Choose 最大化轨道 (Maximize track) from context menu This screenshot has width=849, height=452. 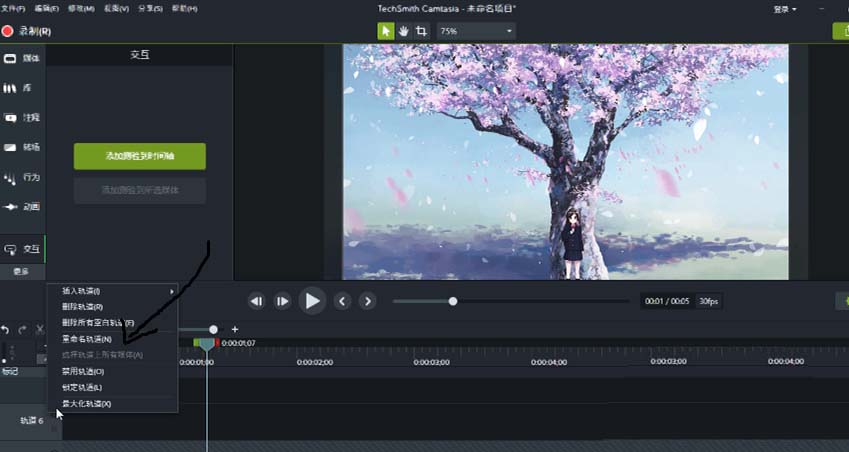[x=113, y=404]
